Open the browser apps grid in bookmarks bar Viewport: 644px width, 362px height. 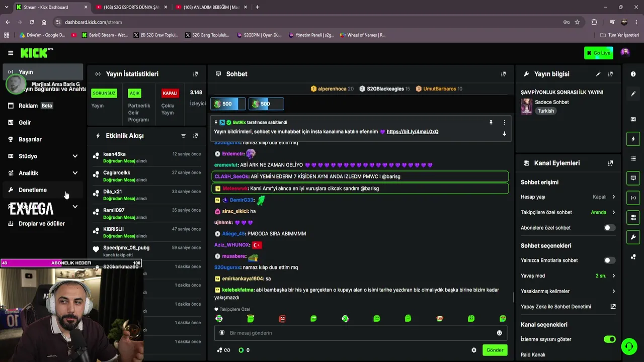7,35
